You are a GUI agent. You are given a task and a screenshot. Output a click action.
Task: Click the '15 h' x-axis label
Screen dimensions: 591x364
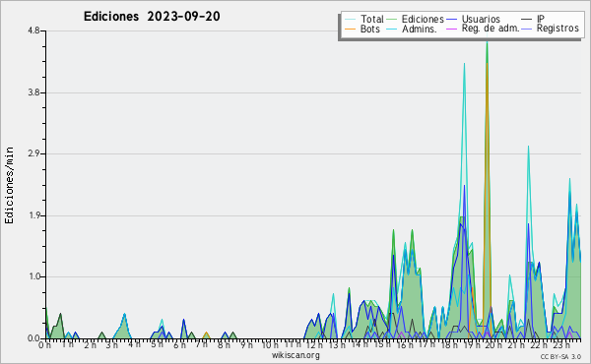pos(381,344)
